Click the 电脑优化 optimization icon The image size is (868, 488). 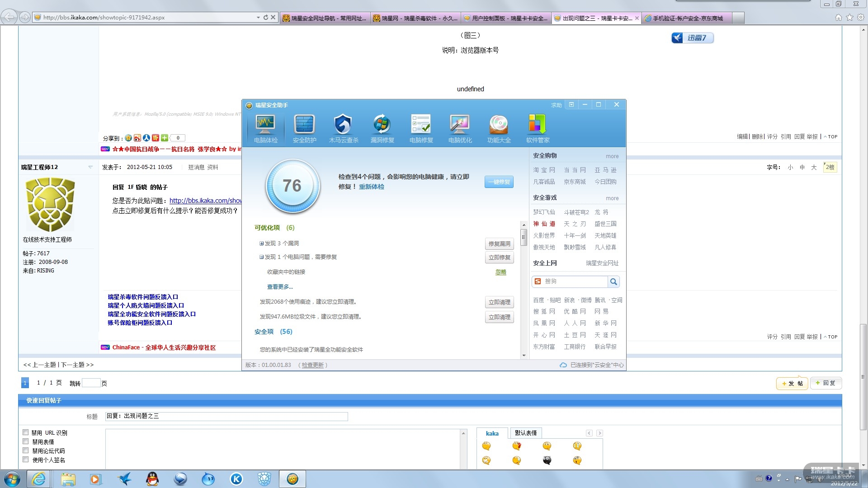coord(460,125)
